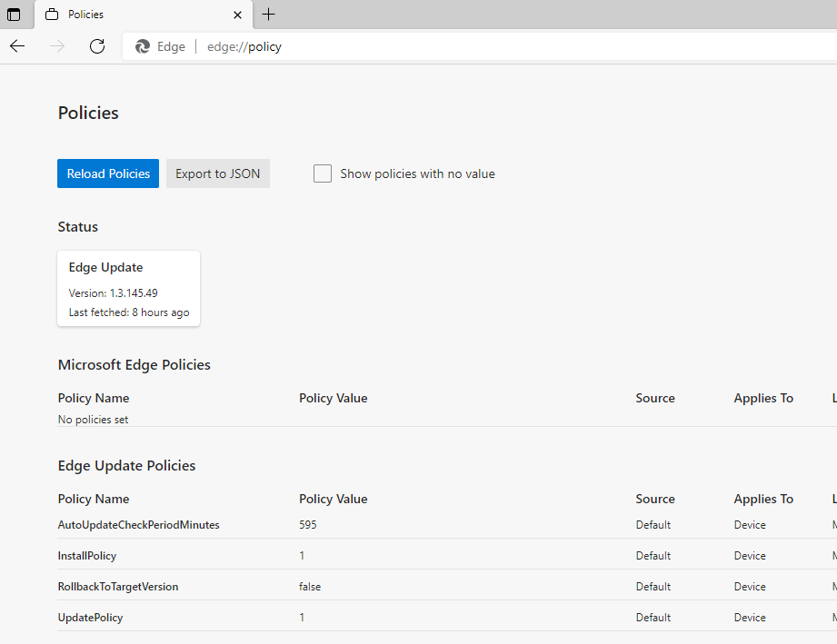Click Device in AutoUpdateCheckPeriodMinutes row
837x644 pixels.
coord(750,524)
